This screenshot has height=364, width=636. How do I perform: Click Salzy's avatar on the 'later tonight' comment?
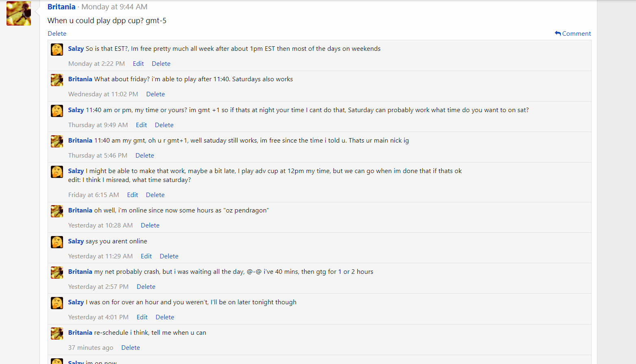[57, 303]
